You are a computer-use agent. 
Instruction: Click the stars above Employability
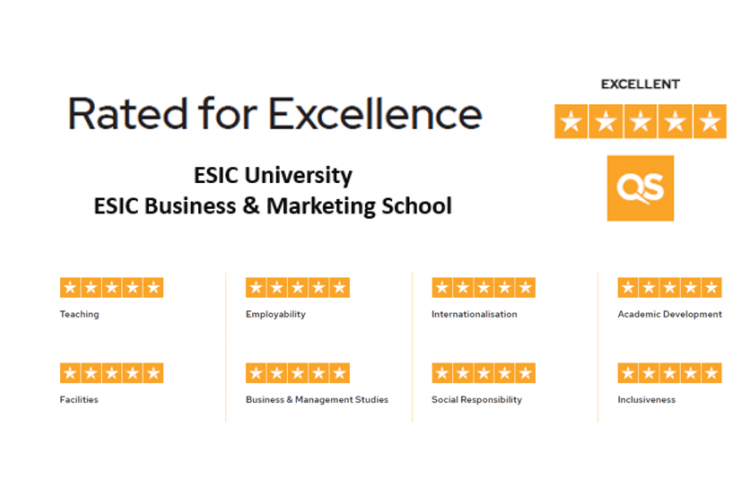click(297, 288)
